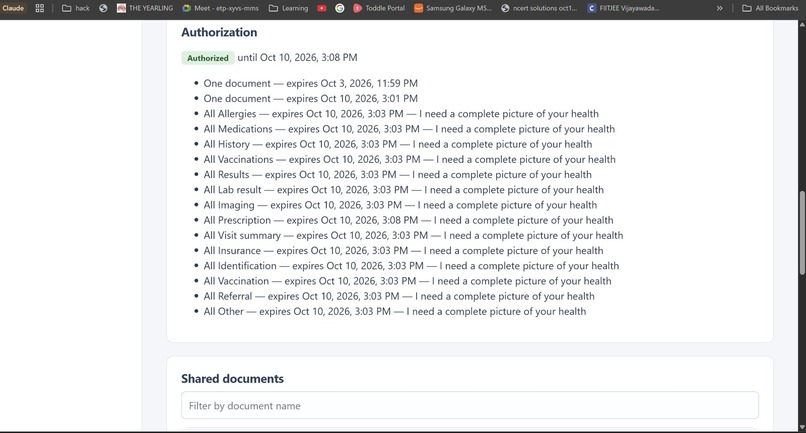Click the green Authorized status badge
Screen dimensions: 806x433
pos(208,58)
